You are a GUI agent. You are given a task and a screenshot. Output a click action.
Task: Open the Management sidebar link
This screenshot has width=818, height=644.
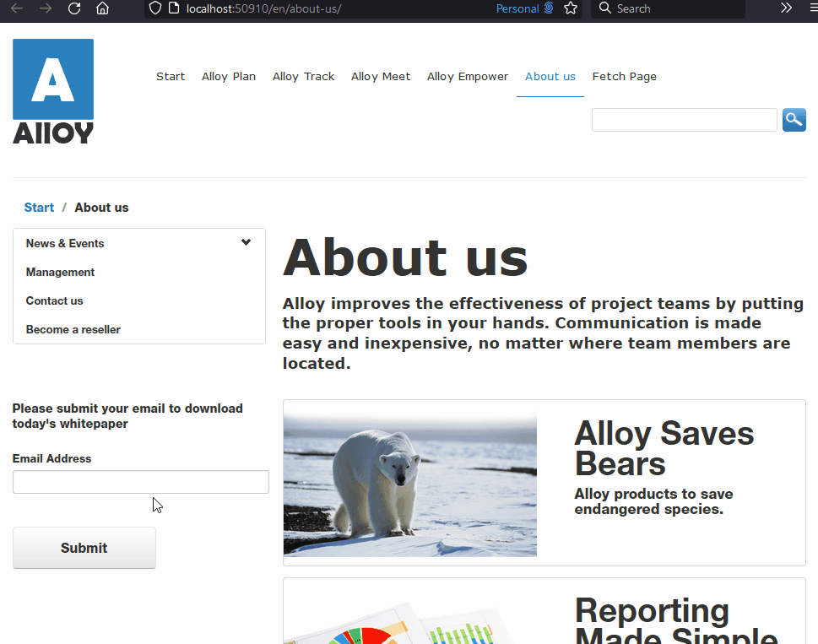pyautogui.click(x=60, y=272)
